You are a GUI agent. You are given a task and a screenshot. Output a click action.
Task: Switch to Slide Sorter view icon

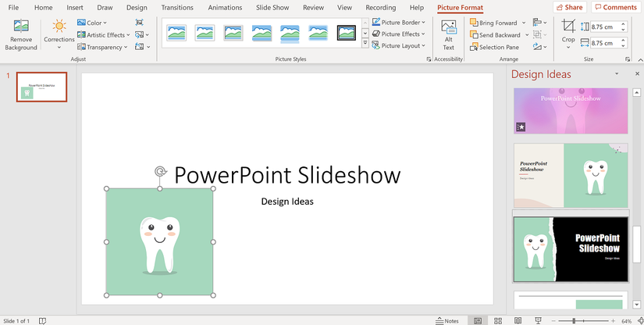pyautogui.click(x=498, y=321)
